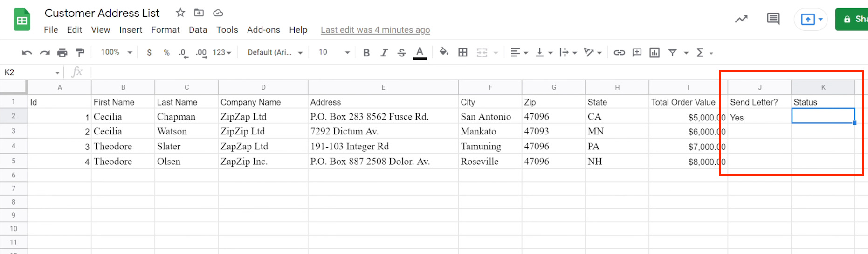Open the Data menu
The width and height of the screenshot is (868, 254).
click(198, 30)
